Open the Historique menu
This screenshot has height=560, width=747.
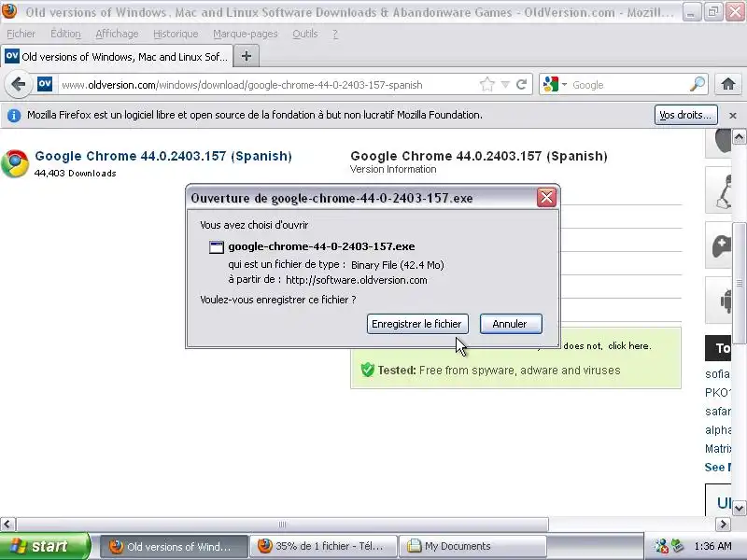[176, 34]
